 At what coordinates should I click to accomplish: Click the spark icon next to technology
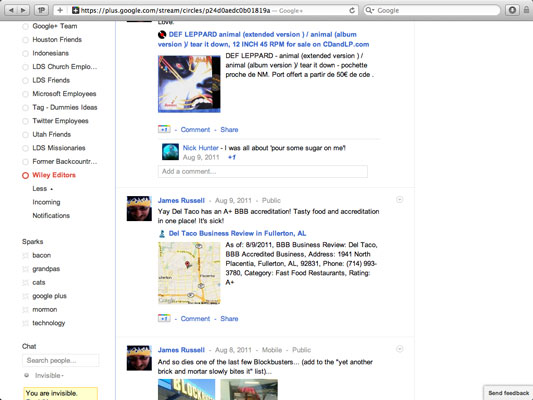(x=25, y=323)
